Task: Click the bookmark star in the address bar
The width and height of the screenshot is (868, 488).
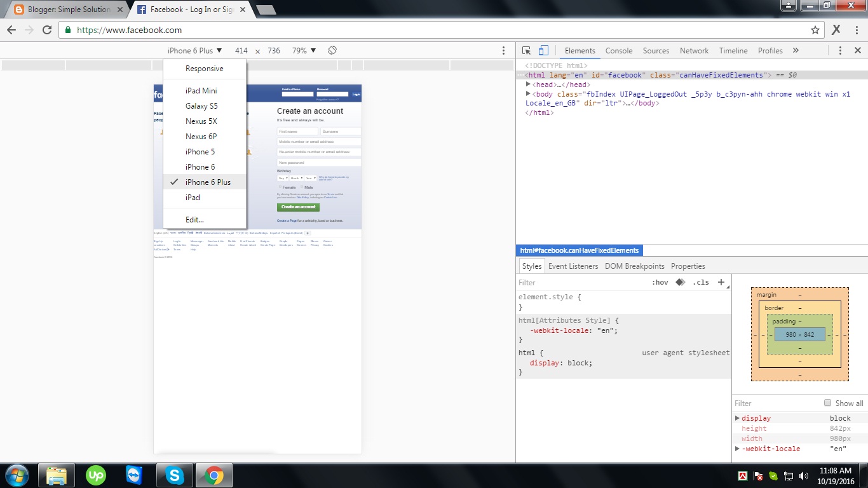Action: click(814, 30)
